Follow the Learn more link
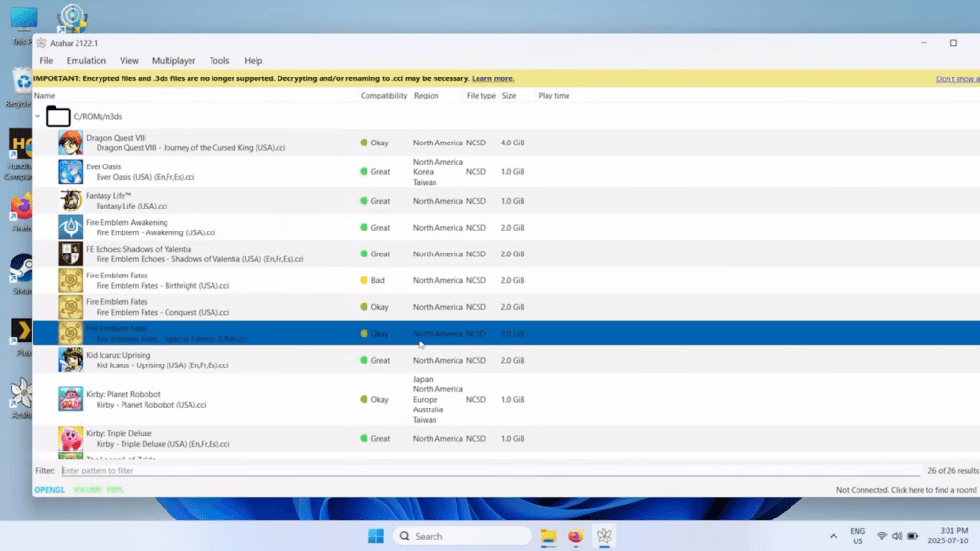Screen dimensions: 980x551 [493, 78]
